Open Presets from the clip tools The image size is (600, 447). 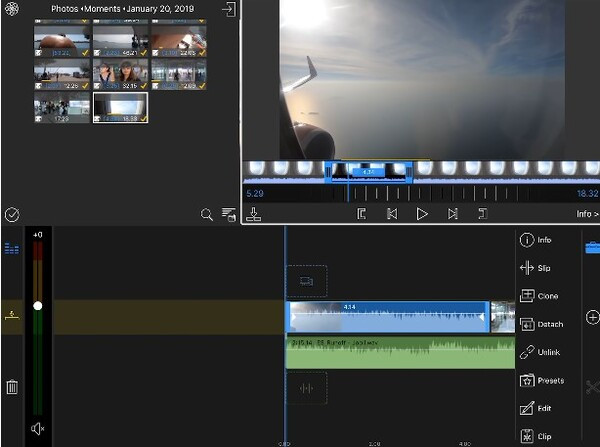542,380
